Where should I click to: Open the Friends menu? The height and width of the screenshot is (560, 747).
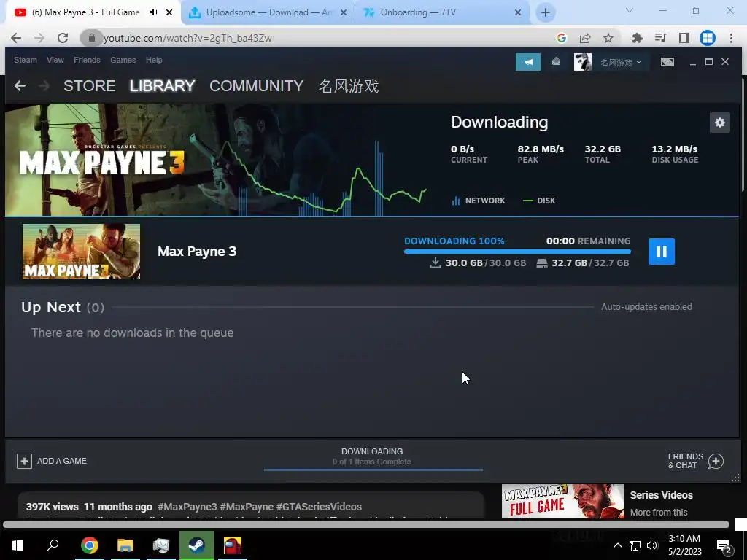87,60
